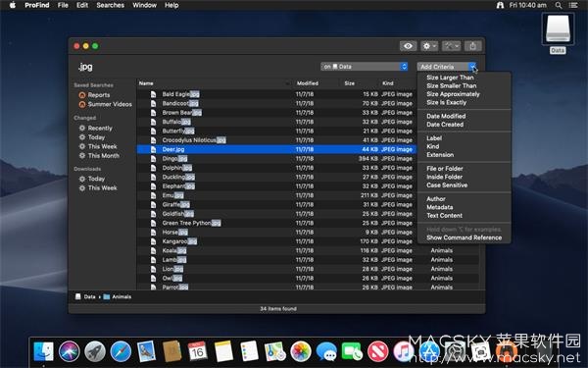The width and height of the screenshot is (588, 368).
Task: Toggle Case Sensitive option in menu
Action: pyautogui.click(x=447, y=185)
